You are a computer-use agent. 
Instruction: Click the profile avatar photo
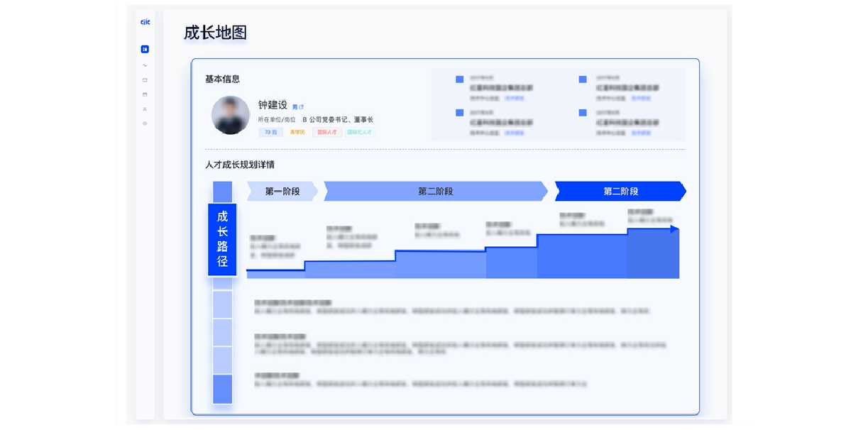(231, 115)
